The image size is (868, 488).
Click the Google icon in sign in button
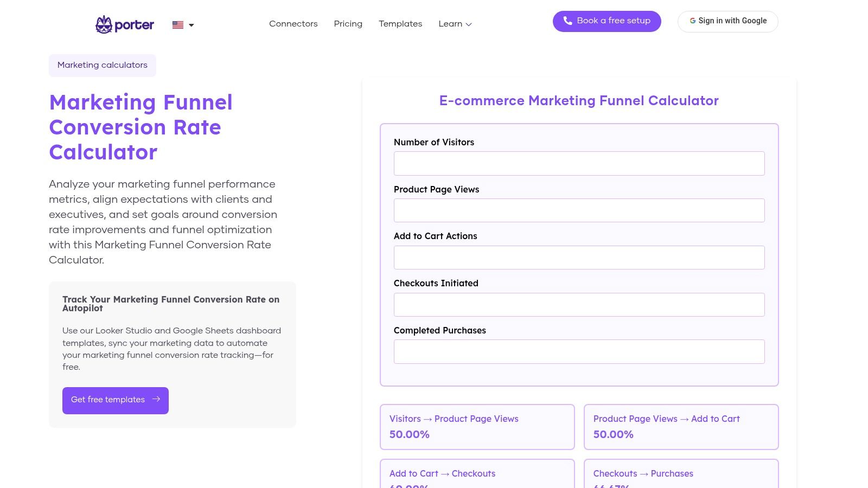tap(693, 21)
